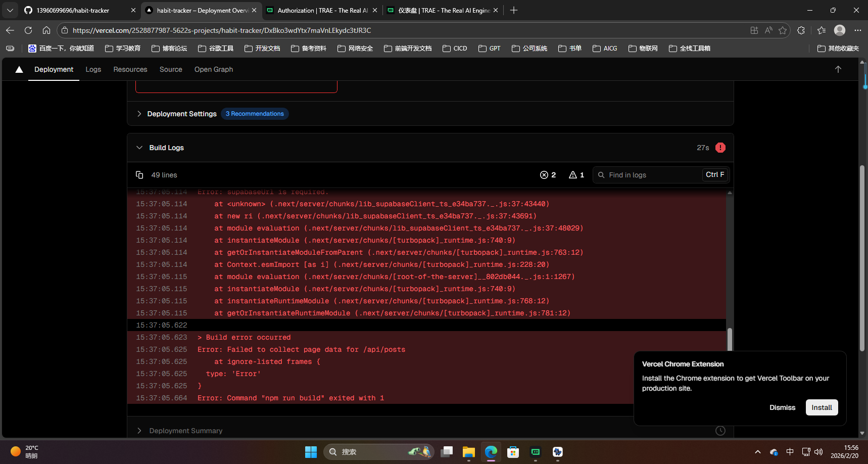Click build logs scrollbar thumb
The image size is (868, 464).
pos(730,340)
